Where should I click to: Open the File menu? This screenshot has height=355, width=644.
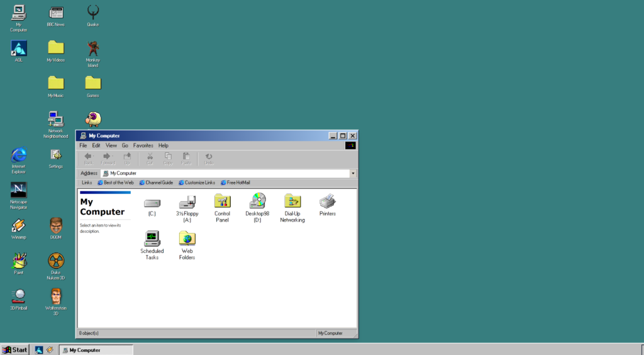[x=83, y=145]
